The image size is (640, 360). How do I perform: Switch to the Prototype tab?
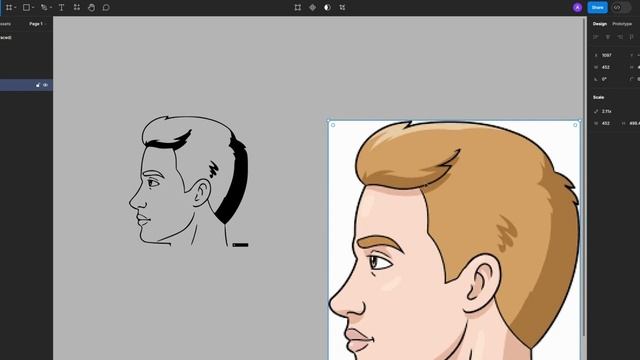coord(622,24)
